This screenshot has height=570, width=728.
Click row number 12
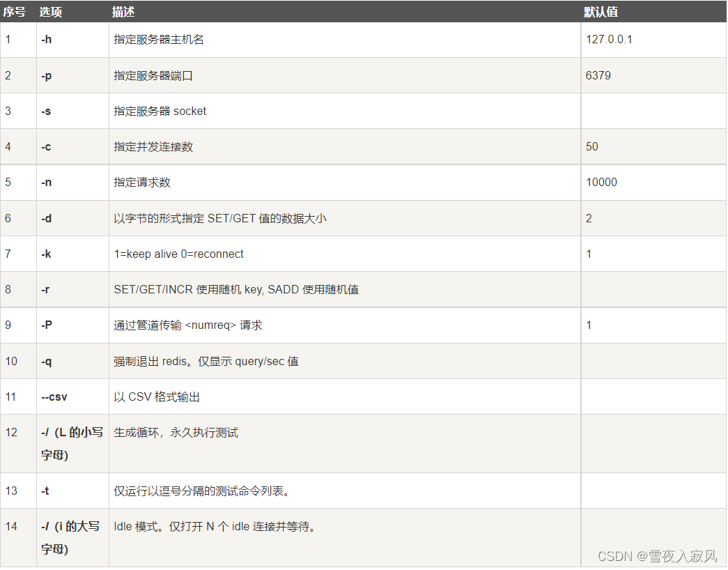click(11, 433)
